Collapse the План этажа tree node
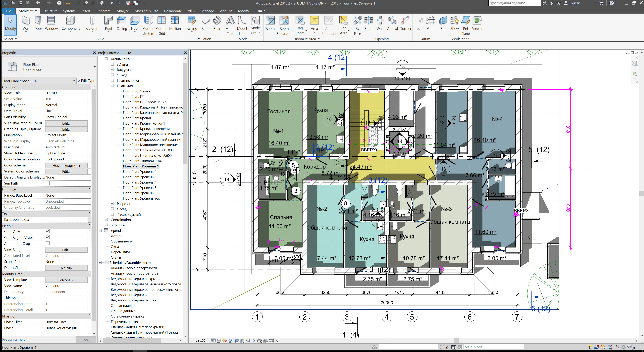Viewport: 644px width, 352px height. point(113,86)
